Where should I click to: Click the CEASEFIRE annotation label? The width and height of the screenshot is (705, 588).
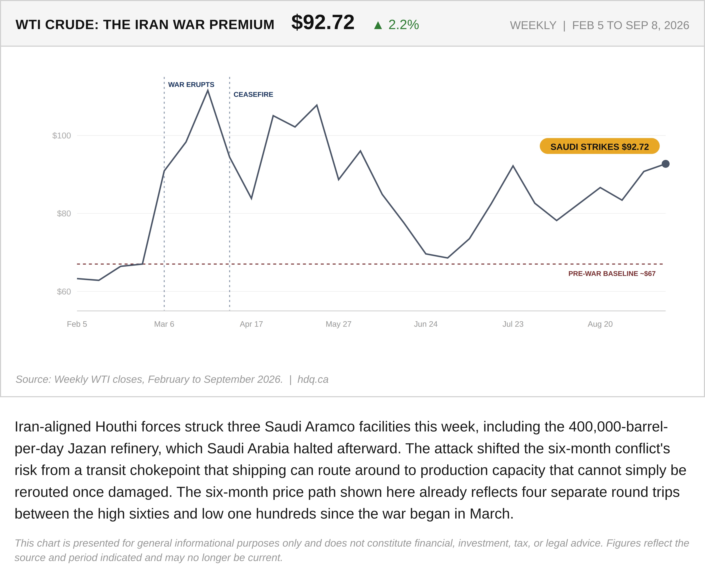(x=253, y=94)
